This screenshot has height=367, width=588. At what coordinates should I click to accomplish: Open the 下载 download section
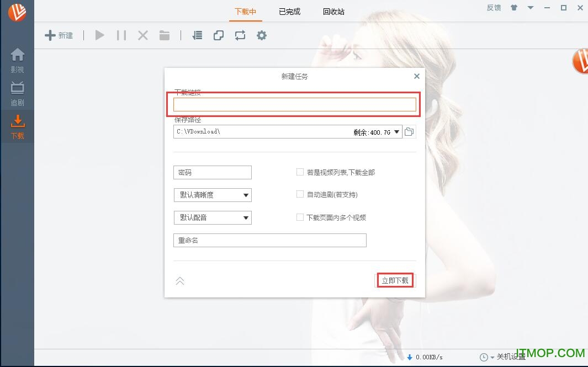tap(17, 127)
